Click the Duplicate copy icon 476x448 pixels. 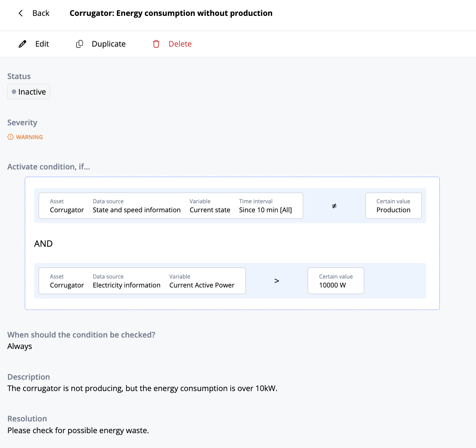pos(80,44)
